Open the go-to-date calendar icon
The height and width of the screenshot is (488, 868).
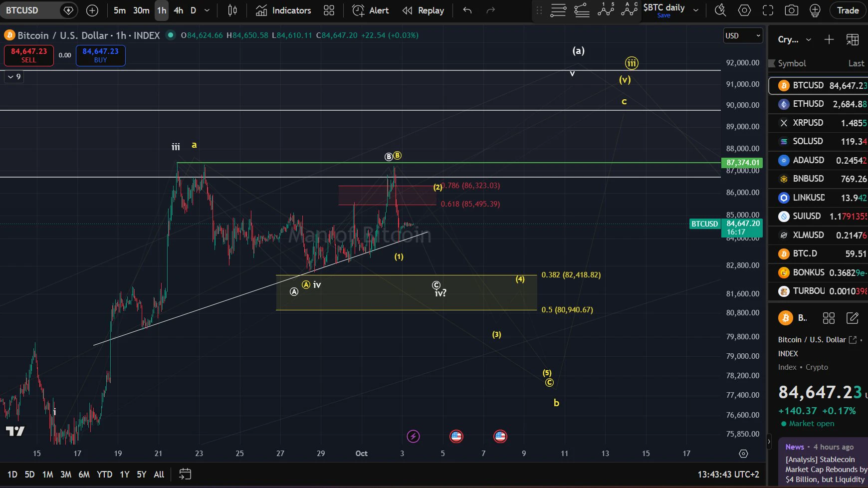click(x=185, y=474)
